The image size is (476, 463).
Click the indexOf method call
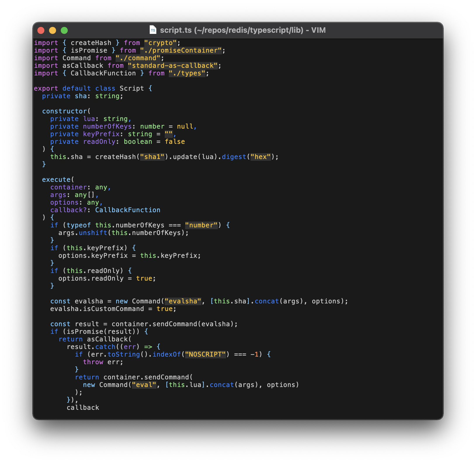tap(166, 355)
